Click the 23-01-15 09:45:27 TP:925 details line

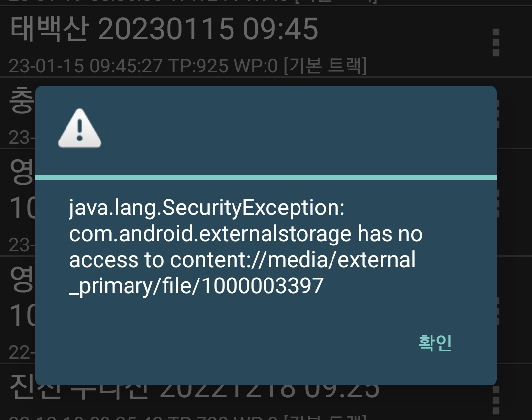(187, 66)
